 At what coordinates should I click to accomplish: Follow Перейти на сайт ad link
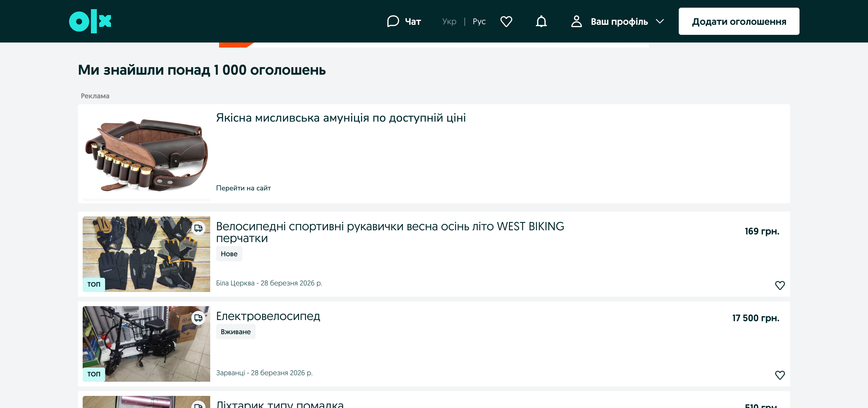pyautogui.click(x=243, y=188)
